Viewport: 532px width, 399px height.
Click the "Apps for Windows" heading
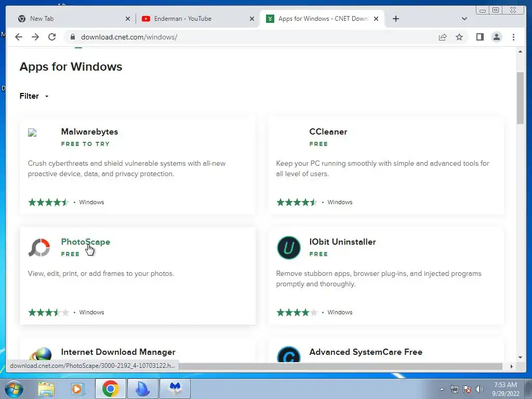[71, 66]
